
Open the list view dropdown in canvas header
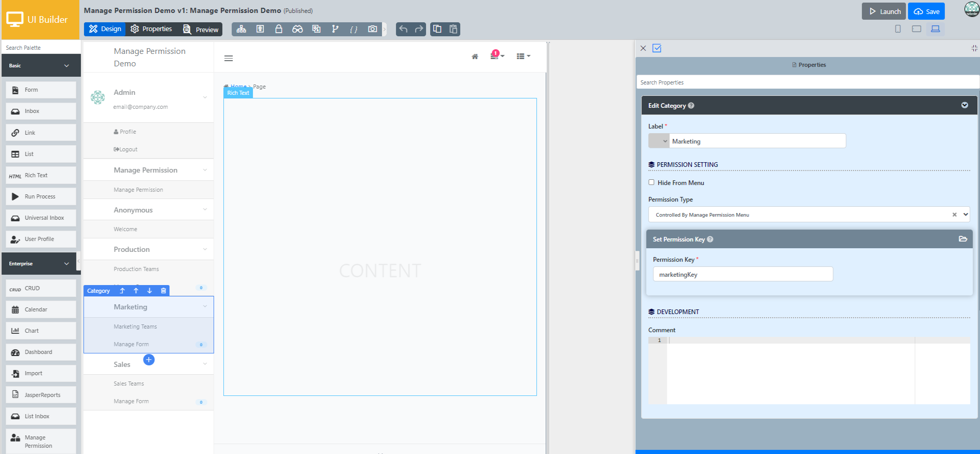(x=523, y=56)
